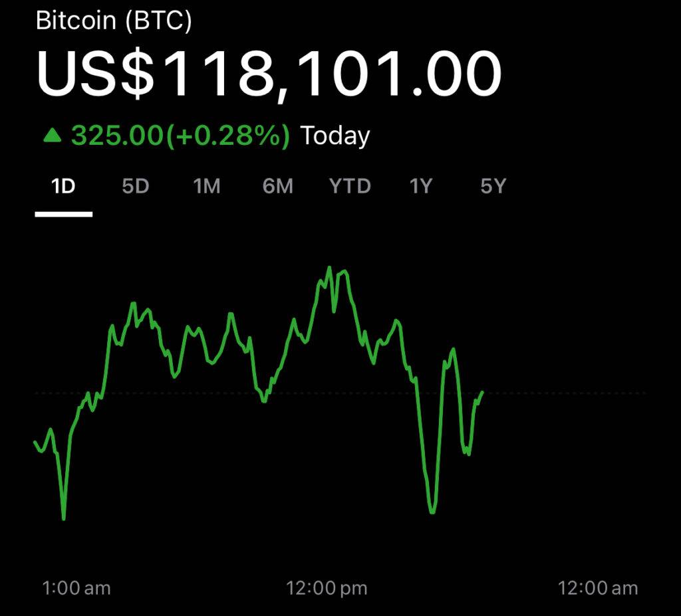
Task: Click the latest endpoint of the price line
Action: point(481,392)
